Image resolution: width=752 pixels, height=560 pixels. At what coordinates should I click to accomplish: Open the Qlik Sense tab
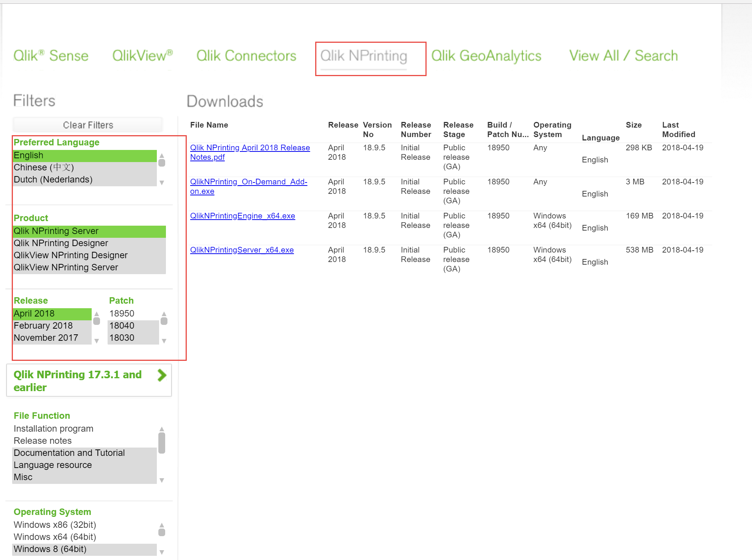pyautogui.click(x=51, y=56)
